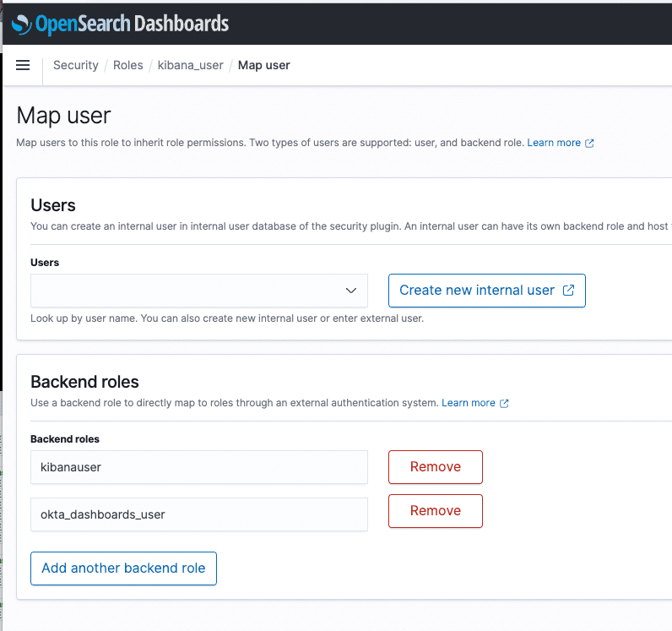This screenshot has height=631, width=672.
Task: Click Add another backend role button
Action: pyautogui.click(x=123, y=568)
